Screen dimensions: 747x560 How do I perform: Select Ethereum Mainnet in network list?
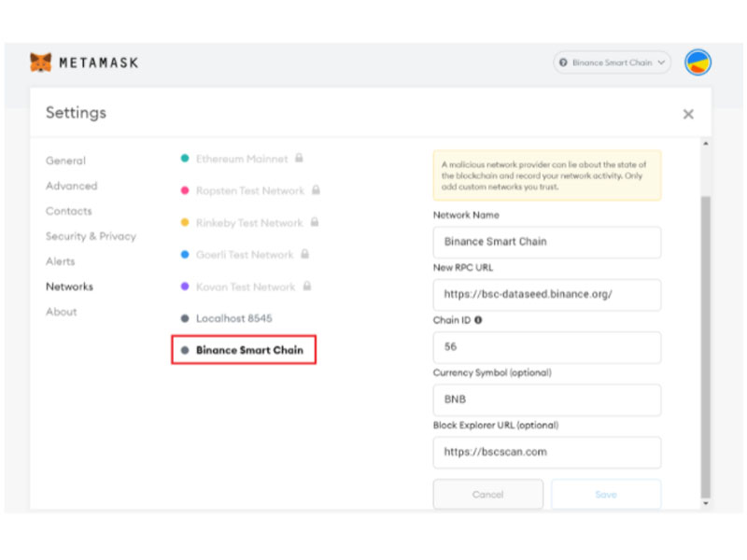(242, 159)
